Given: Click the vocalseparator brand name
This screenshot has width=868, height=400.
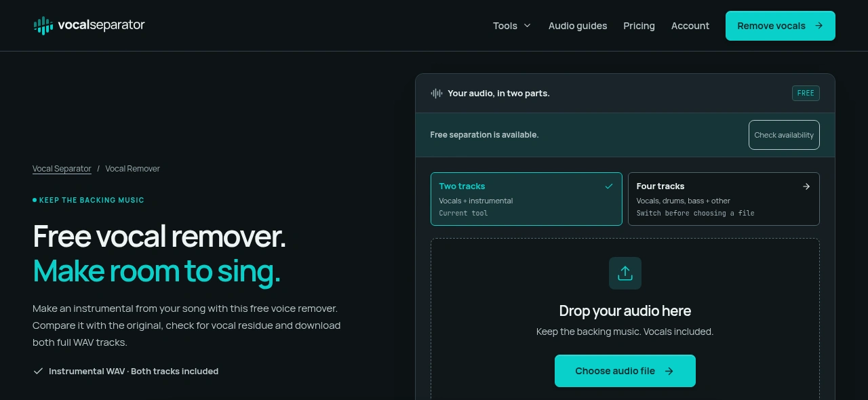Looking at the screenshot, I should click(101, 25).
